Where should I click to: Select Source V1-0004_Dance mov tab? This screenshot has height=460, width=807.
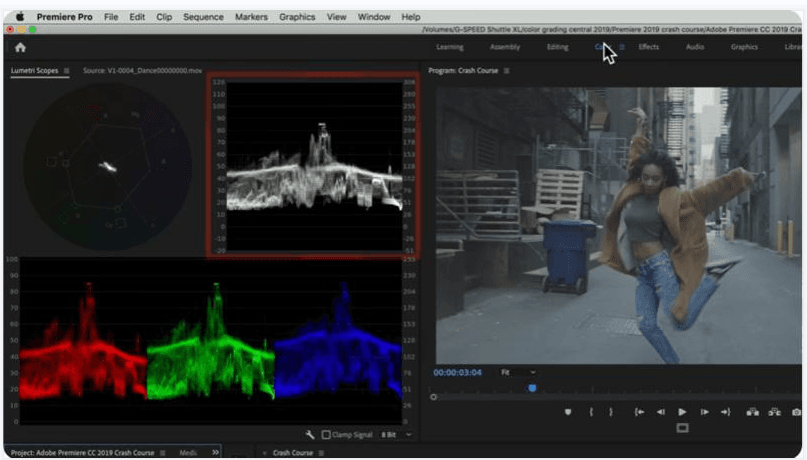[143, 70]
